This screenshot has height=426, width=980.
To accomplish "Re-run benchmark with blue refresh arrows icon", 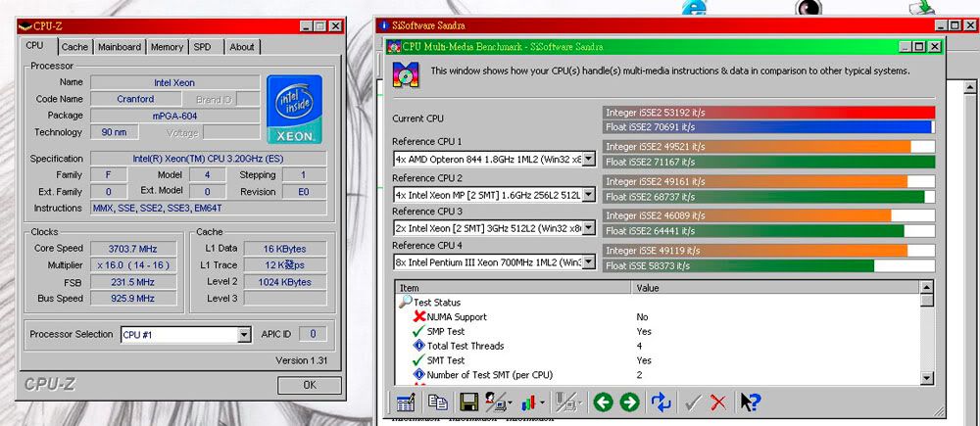I will tap(661, 402).
